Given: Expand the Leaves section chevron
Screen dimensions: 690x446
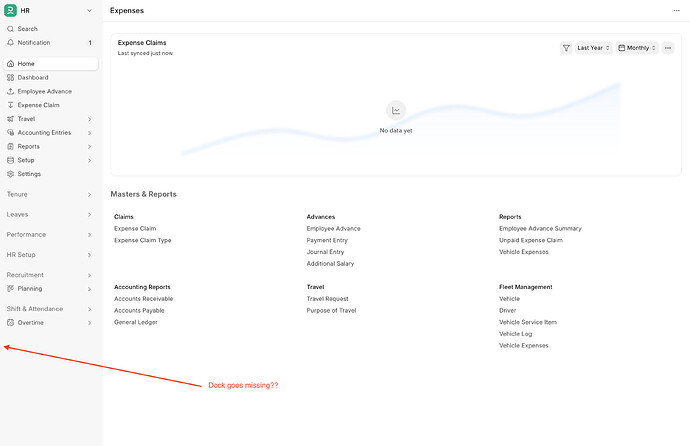Looking at the screenshot, I should 89,215.
